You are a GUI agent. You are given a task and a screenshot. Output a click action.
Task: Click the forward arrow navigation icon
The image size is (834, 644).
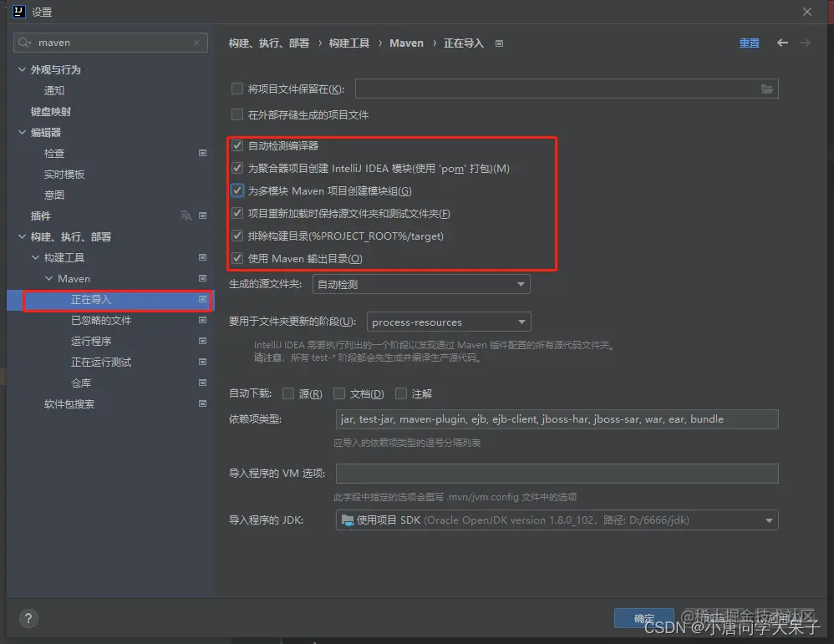point(806,43)
